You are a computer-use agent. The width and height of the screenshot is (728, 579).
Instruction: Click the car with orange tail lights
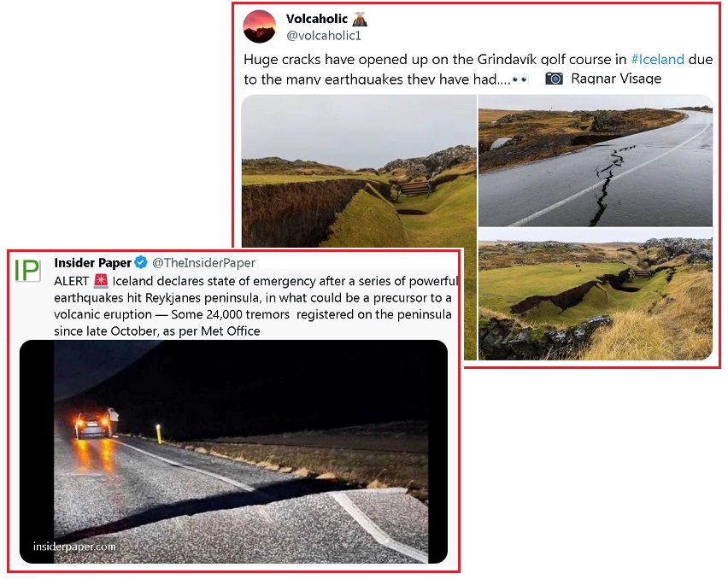click(x=93, y=425)
